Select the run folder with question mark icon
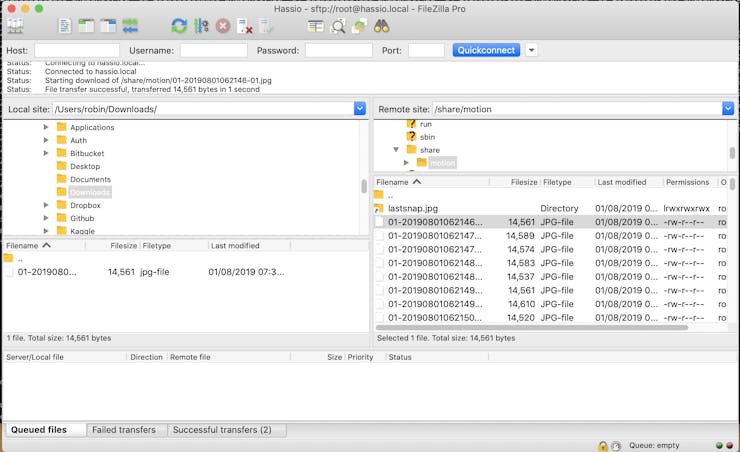 (x=426, y=124)
